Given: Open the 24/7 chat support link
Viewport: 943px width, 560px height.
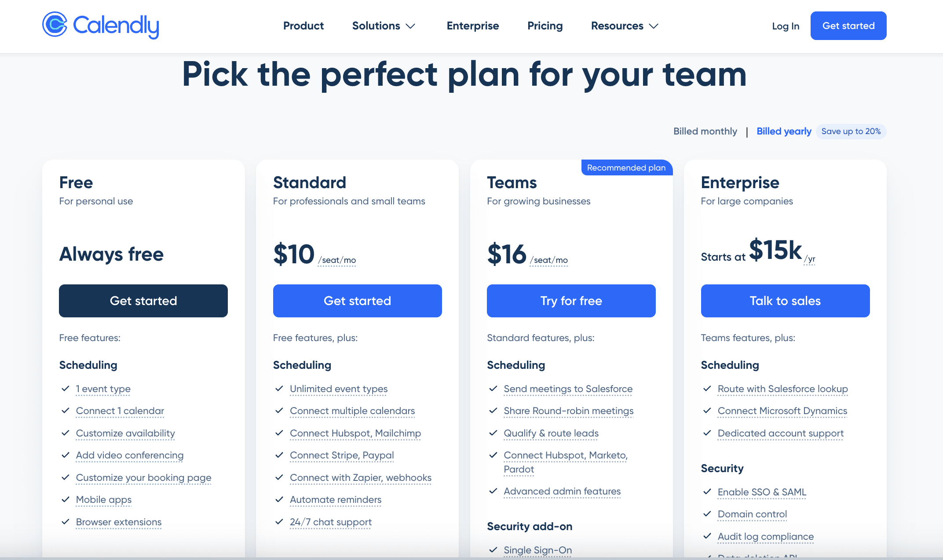Looking at the screenshot, I should [x=330, y=522].
